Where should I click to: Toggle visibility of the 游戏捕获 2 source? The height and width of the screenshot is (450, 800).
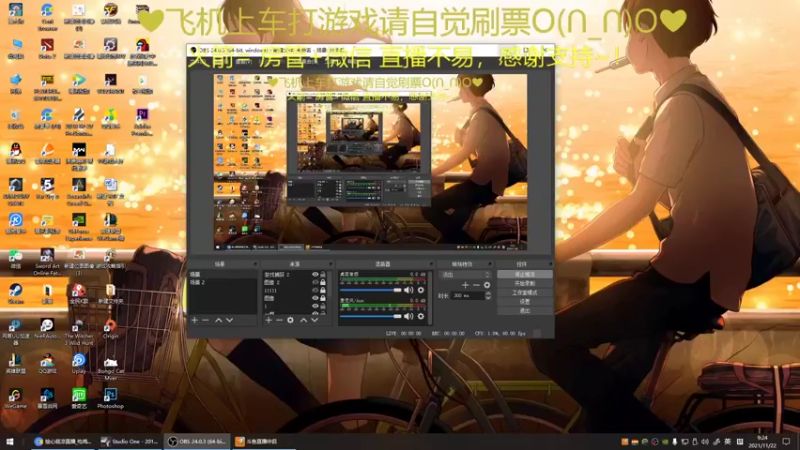pyautogui.click(x=315, y=274)
